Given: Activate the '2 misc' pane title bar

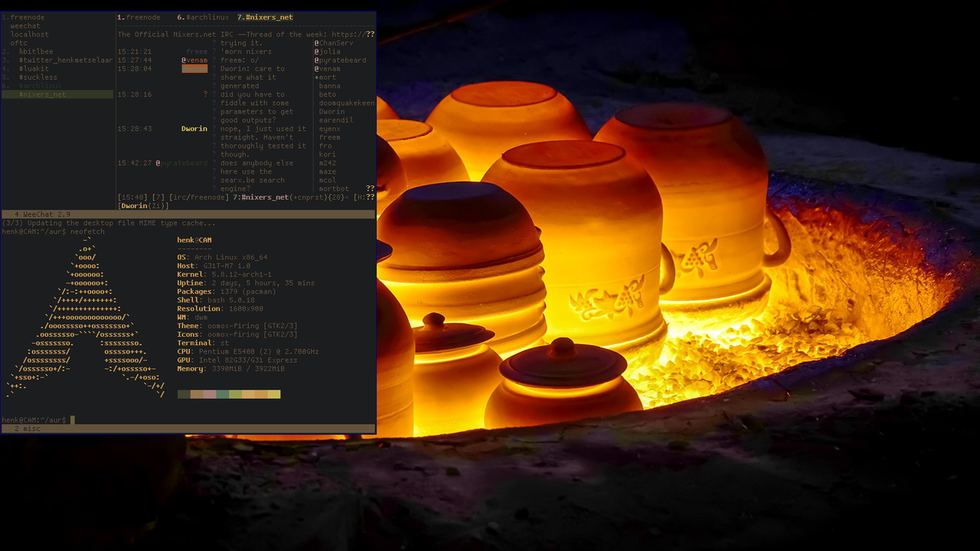Looking at the screenshot, I should point(188,429).
